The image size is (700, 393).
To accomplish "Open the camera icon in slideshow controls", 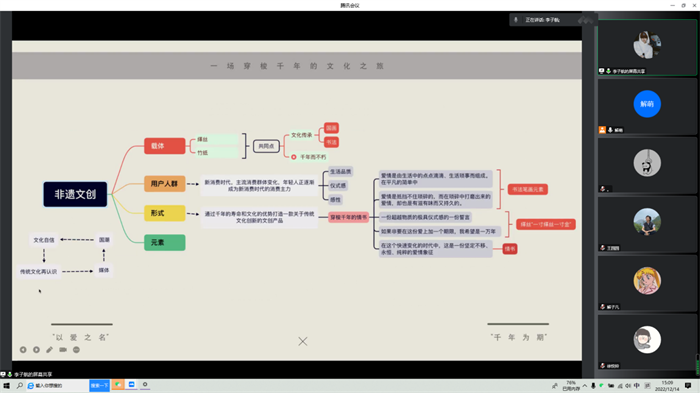I will [x=63, y=350].
